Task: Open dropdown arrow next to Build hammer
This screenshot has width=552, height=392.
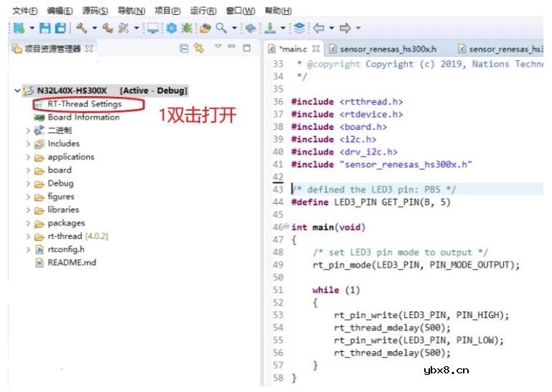Action: coord(93,29)
